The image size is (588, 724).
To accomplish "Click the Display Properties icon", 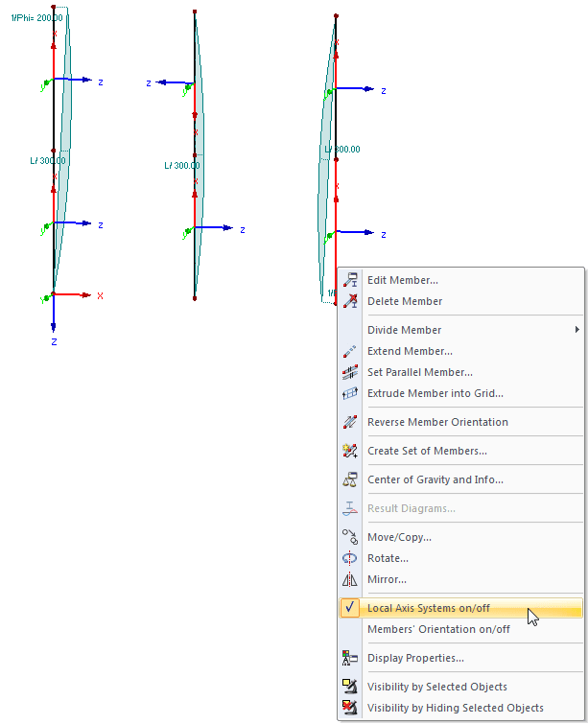I will (x=350, y=658).
